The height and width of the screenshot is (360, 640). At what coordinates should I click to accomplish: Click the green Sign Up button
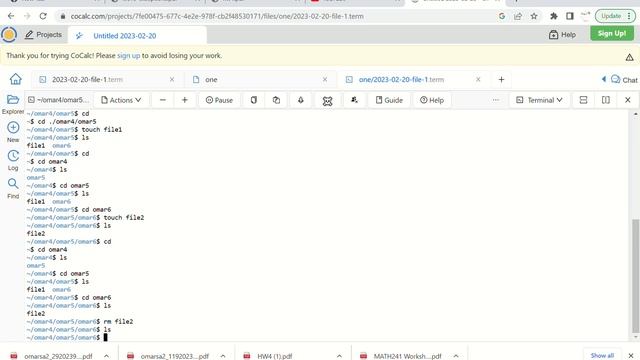click(x=612, y=33)
